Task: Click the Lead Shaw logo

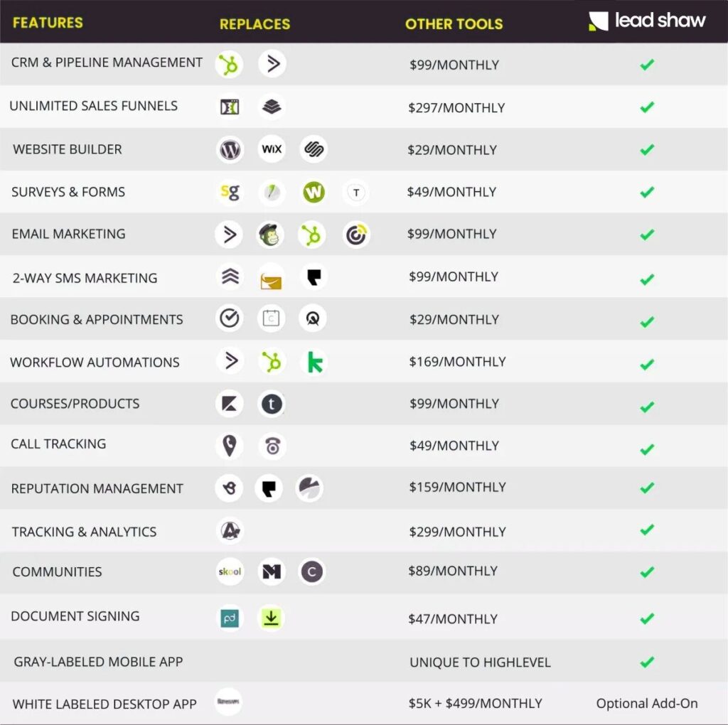Action: pyautogui.click(x=647, y=21)
